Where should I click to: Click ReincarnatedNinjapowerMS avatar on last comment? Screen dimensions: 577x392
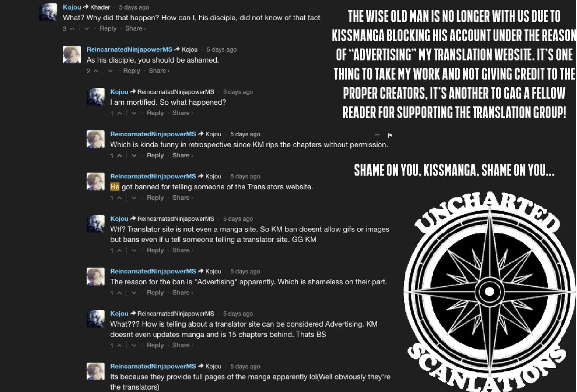[96, 371]
